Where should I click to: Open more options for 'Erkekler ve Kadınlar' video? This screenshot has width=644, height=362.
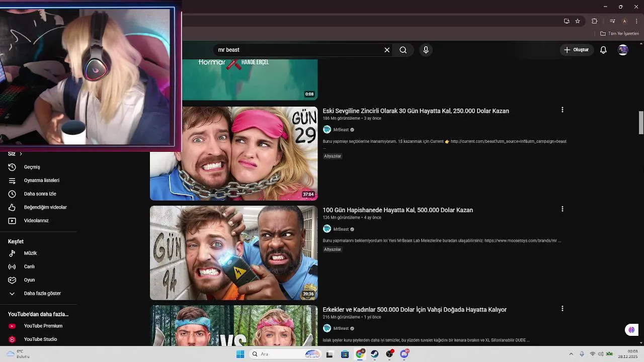point(562,308)
